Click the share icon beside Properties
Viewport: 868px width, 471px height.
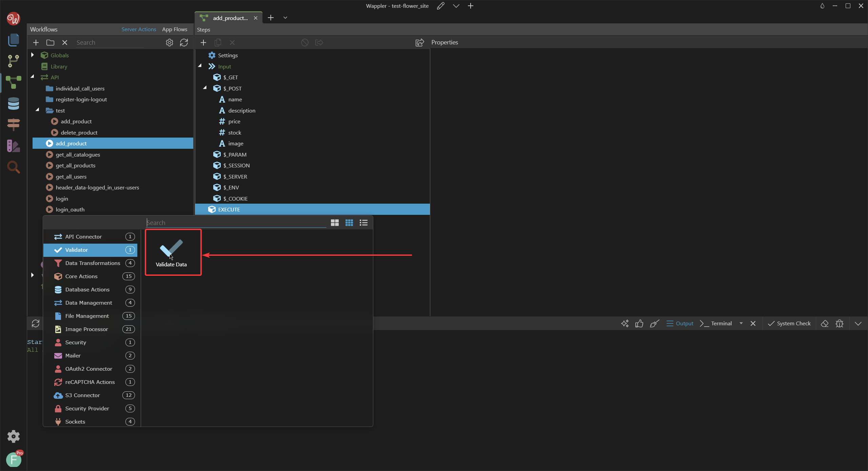coord(420,42)
